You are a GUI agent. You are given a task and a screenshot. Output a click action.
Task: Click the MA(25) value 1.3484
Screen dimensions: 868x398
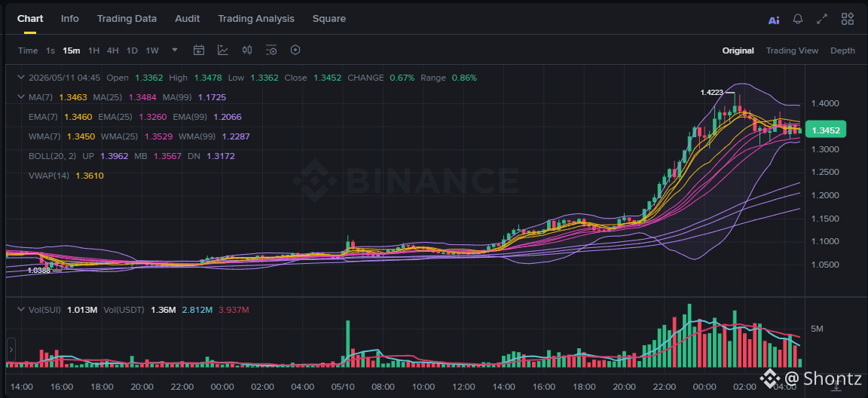point(142,97)
